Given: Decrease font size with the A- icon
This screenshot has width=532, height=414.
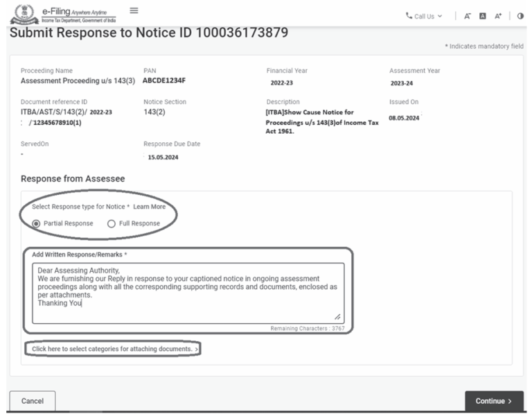Looking at the screenshot, I should [x=467, y=16].
